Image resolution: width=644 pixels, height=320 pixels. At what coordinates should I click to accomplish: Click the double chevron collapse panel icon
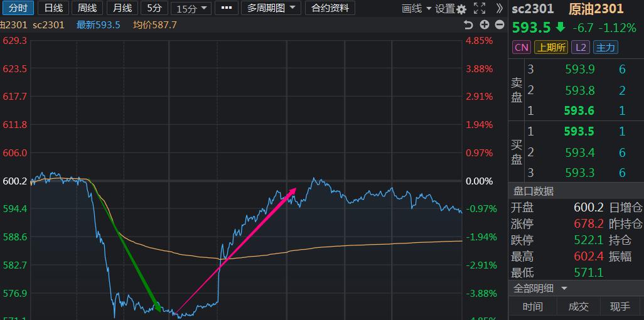[499, 8]
